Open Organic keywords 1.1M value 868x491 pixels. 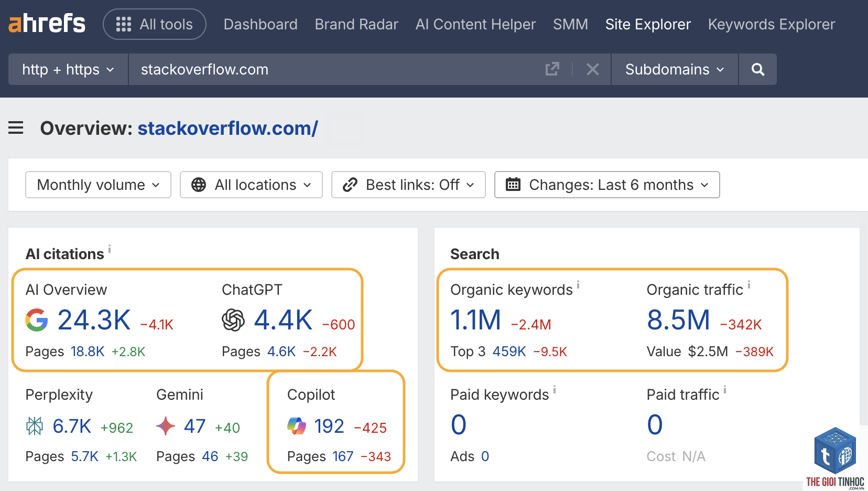[476, 320]
